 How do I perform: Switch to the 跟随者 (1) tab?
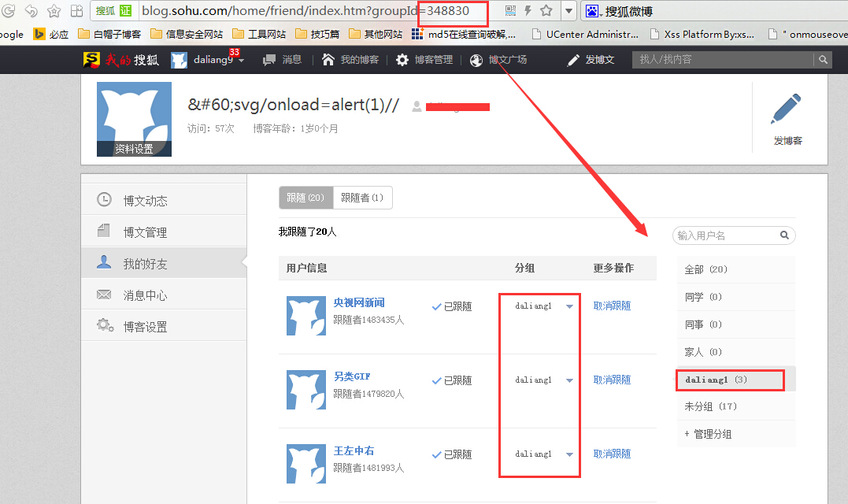362,198
